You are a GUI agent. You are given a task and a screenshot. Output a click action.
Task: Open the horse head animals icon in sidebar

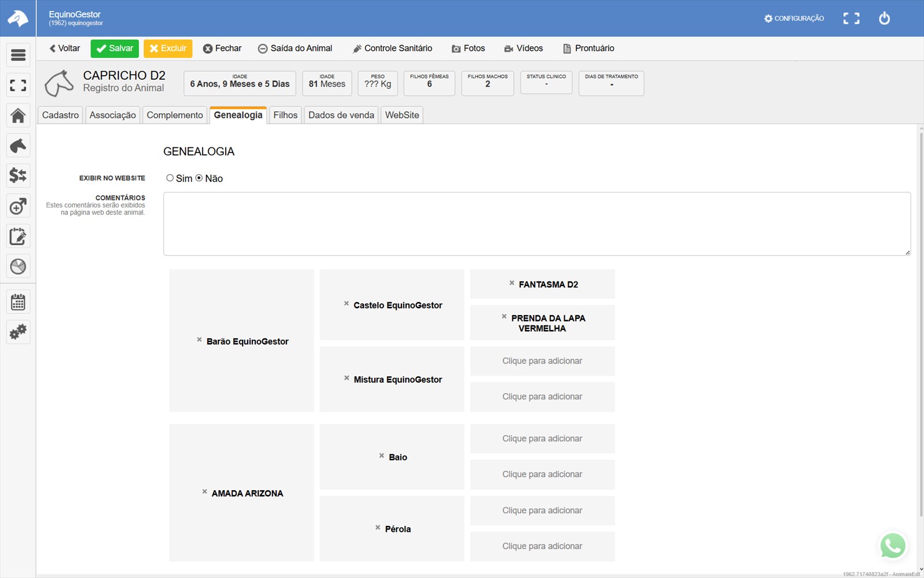pos(18,146)
